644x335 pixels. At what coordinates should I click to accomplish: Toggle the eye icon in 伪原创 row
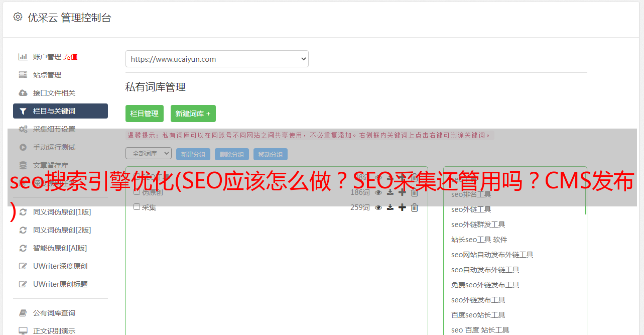378,192
